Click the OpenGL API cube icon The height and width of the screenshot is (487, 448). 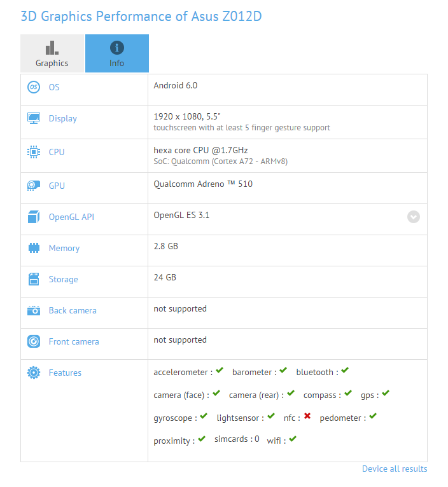coord(34,217)
